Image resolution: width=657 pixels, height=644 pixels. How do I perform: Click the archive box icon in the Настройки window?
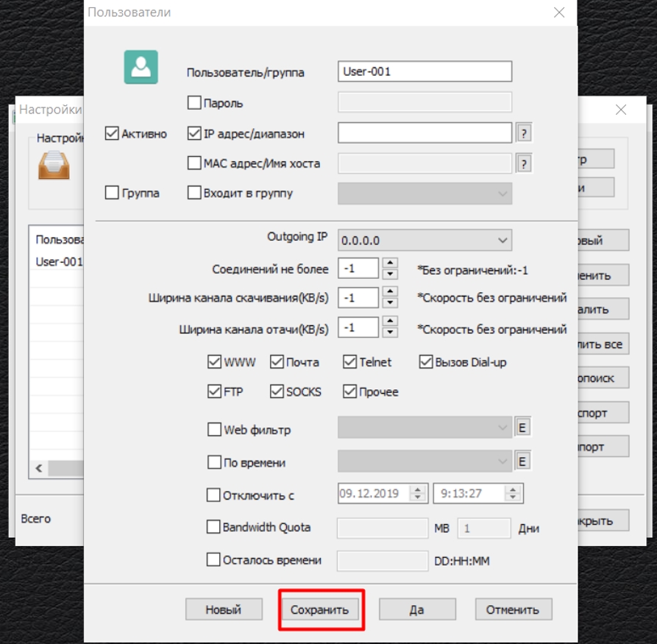pyautogui.click(x=54, y=166)
